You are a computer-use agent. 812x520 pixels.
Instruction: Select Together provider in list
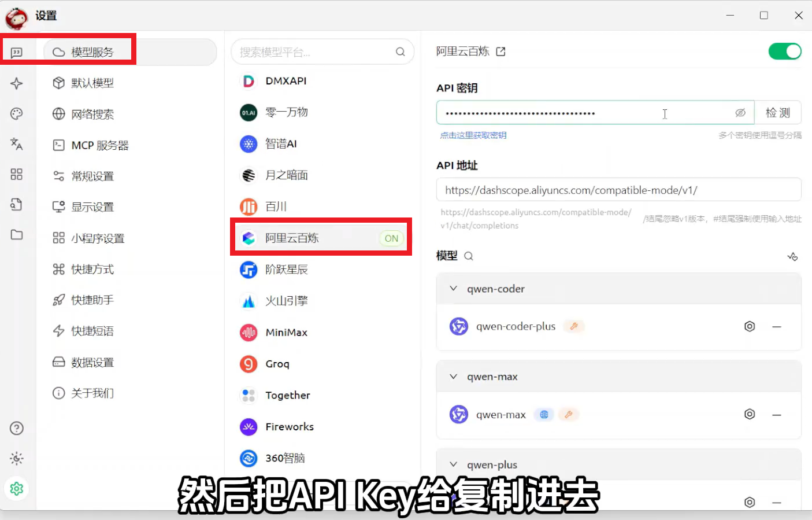pos(322,395)
